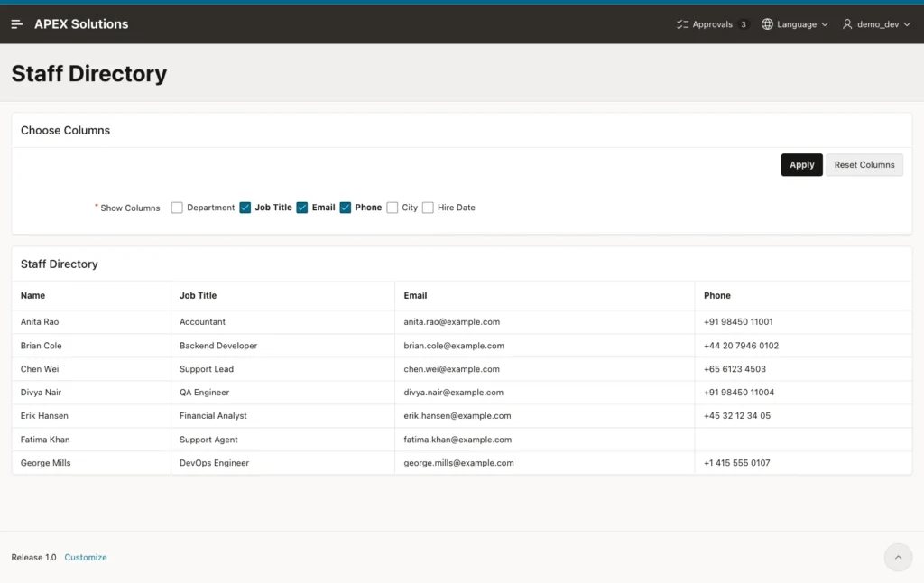Click the Approvals count badge 3
Image resolution: width=924 pixels, height=583 pixels.
[x=744, y=24]
